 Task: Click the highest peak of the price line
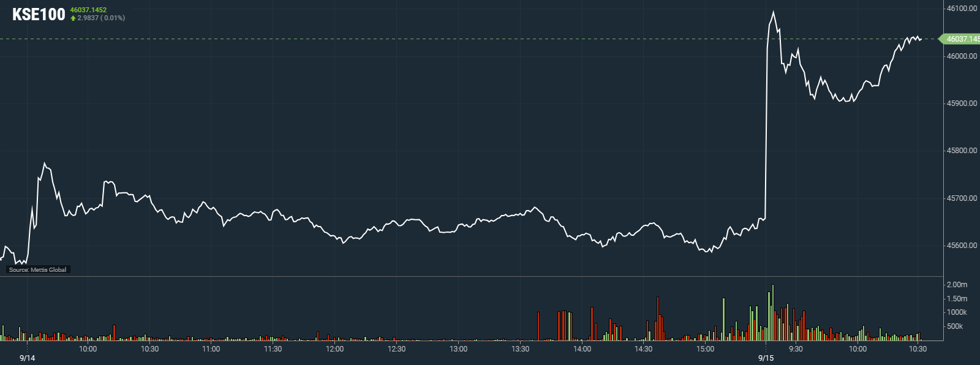[x=774, y=12]
